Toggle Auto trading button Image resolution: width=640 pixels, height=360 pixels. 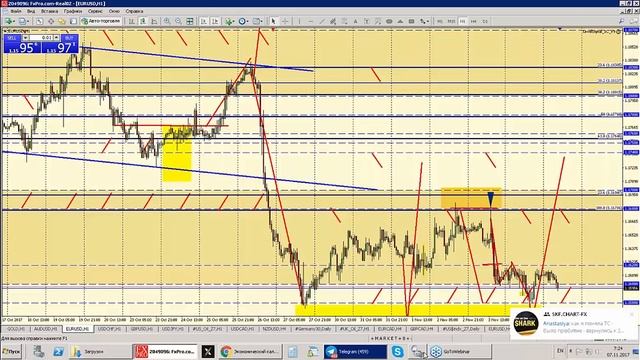(x=101, y=21)
